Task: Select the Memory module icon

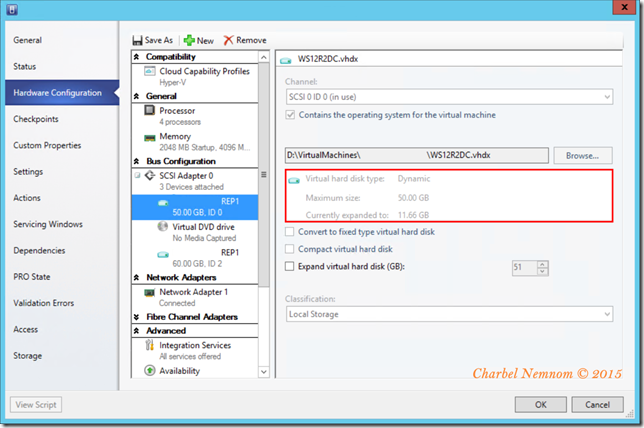Action: [150, 138]
